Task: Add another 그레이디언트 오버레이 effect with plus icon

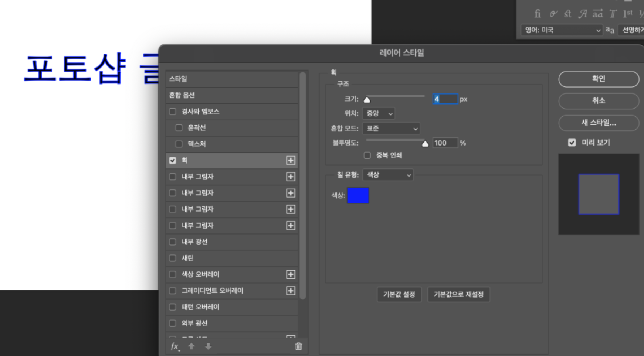Action: (x=291, y=291)
